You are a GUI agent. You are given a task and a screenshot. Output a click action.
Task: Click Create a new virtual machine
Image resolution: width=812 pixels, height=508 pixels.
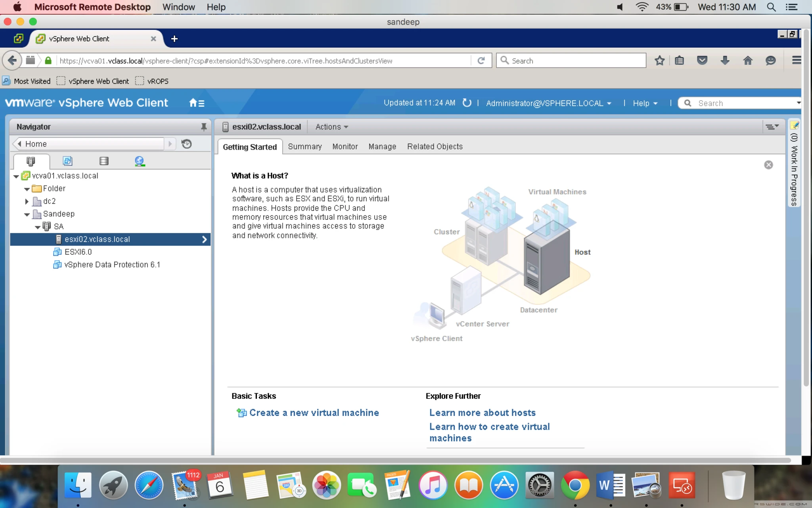click(314, 413)
